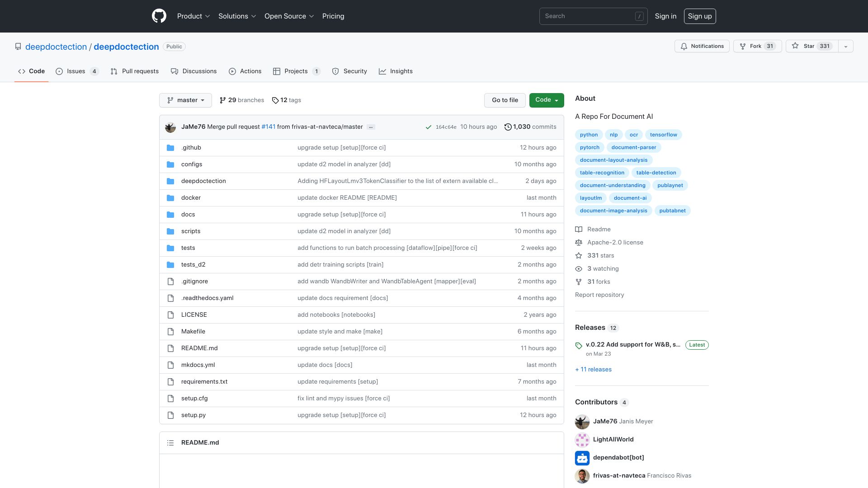View green check status of latest commit
The image size is (868, 488).
428,127
